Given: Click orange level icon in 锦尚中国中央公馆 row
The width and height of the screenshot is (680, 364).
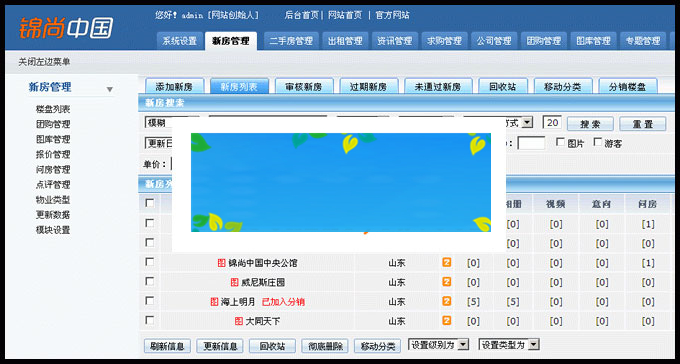Looking at the screenshot, I should point(447,262).
